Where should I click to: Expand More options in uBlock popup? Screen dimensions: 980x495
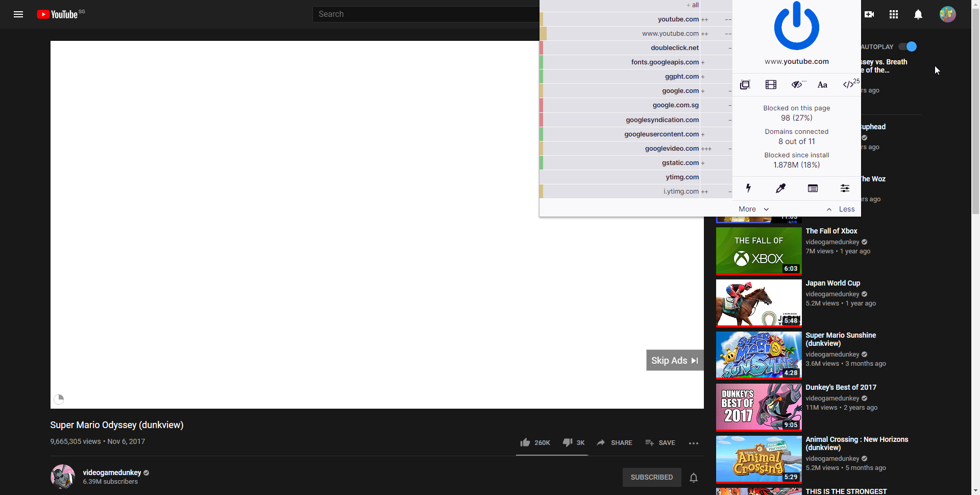coord(753,209)
